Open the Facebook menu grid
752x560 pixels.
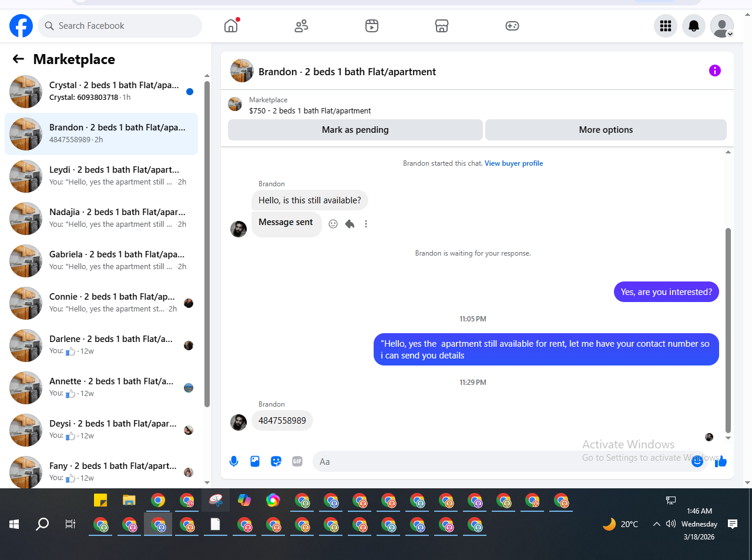tap(666, 26)
